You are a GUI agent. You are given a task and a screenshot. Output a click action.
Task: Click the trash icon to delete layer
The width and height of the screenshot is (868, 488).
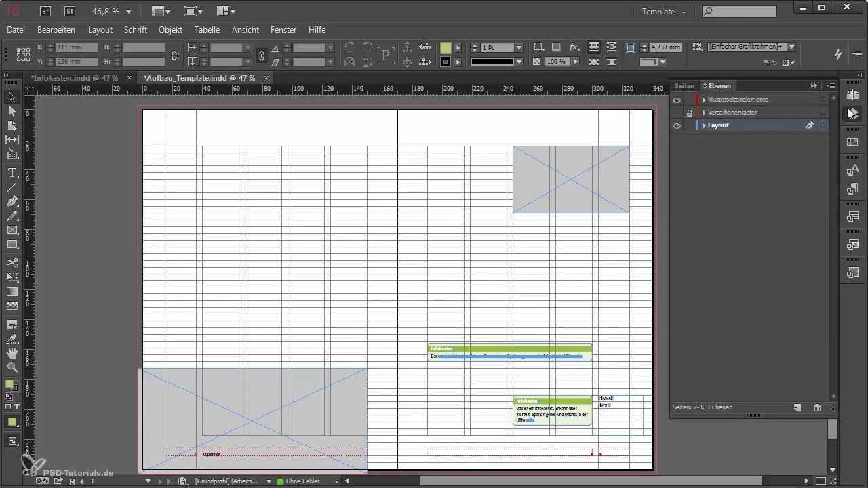point(817,407)
